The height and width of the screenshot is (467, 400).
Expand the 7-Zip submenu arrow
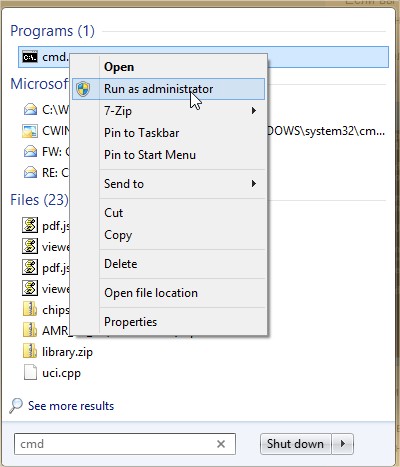pos(254,110)
